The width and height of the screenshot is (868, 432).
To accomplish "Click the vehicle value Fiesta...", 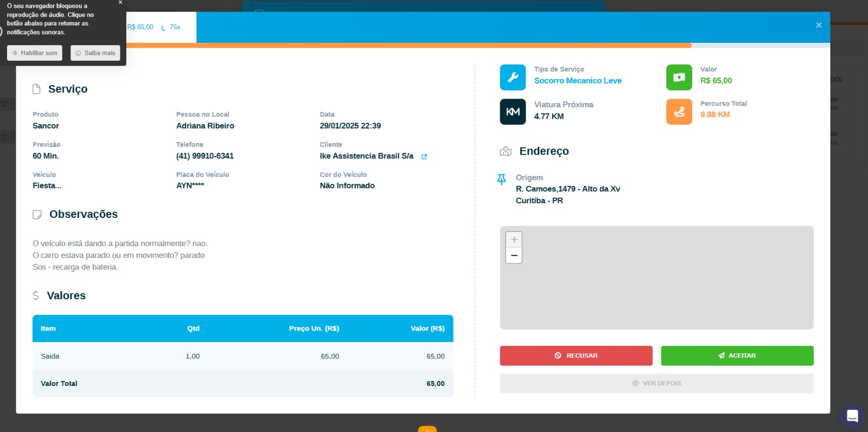I will pyautogui.click(x=47, y=185).
